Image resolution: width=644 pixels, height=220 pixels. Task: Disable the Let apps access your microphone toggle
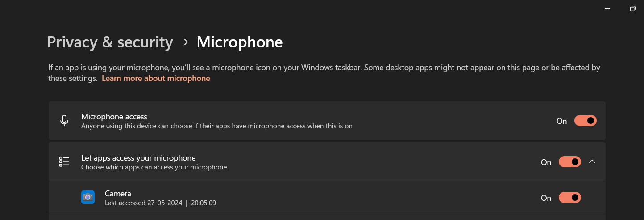point(569,162)
